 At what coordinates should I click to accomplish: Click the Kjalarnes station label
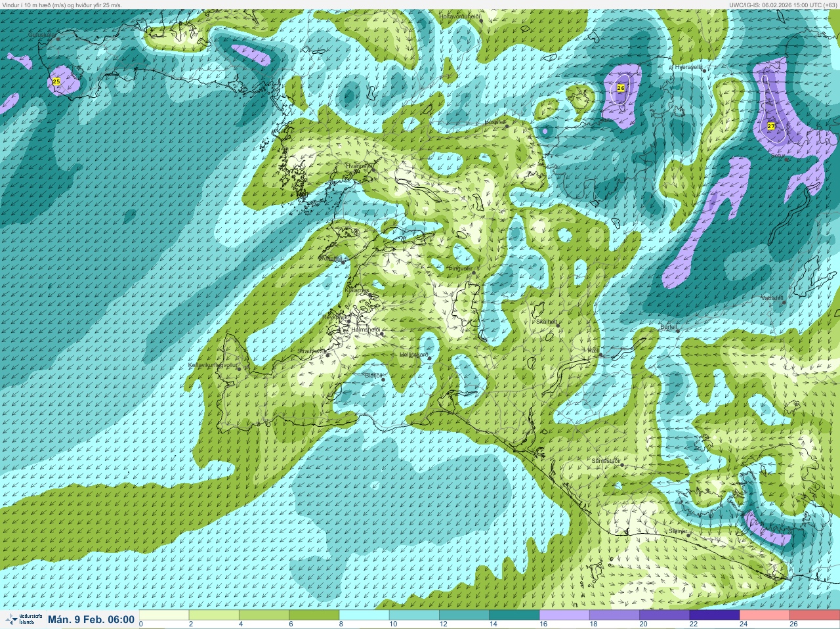(x=357, y=290)
